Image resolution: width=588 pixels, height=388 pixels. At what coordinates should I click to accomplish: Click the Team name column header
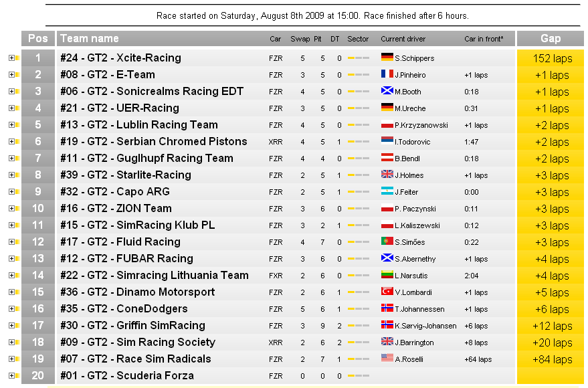tap(90, 39)
